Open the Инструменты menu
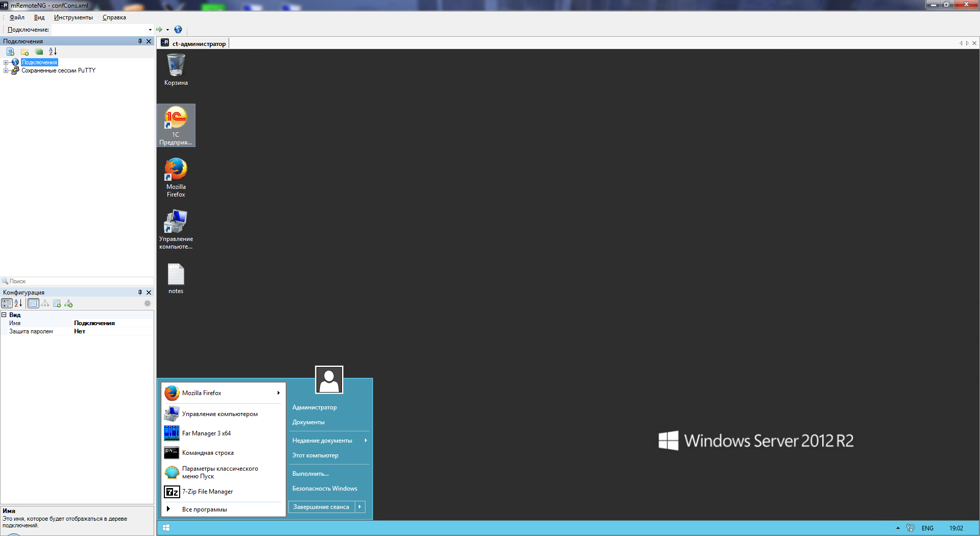The image size is (980, 536). [x=73, y=17]
